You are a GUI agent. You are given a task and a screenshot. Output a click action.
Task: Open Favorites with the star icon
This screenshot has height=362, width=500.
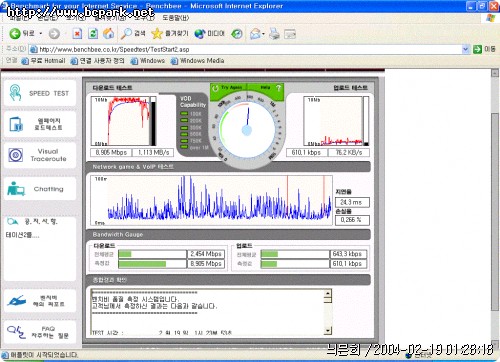[x=170, y=33]
